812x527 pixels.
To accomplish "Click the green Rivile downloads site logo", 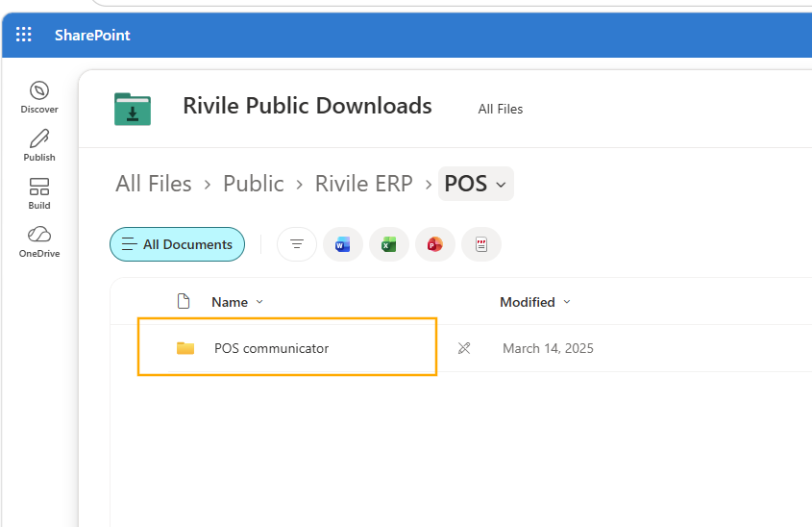I will [x=133, y=109].
